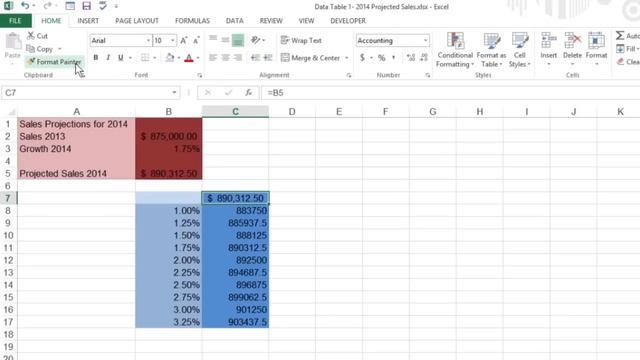The width and height of the screenshot is (640, 360).
Task: Open the Font Color dropdown arrow
Action: 198,58
